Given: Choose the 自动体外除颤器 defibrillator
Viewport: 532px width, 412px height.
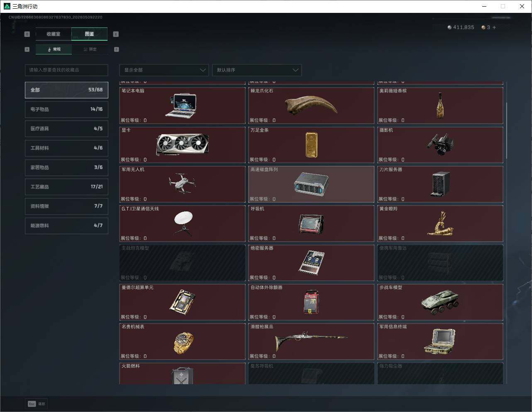Looking at the screenshot, I should point(311,302).
